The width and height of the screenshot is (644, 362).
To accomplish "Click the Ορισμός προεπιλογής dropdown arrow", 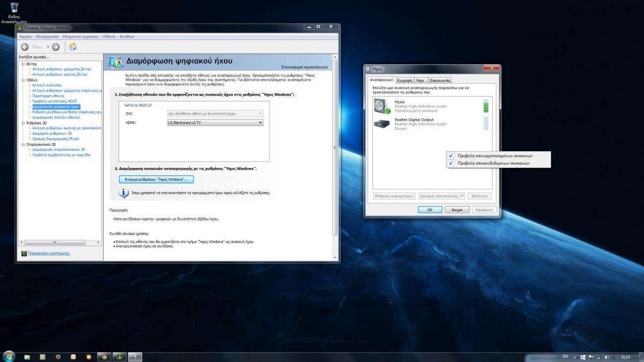I will [x=462, y=196].
